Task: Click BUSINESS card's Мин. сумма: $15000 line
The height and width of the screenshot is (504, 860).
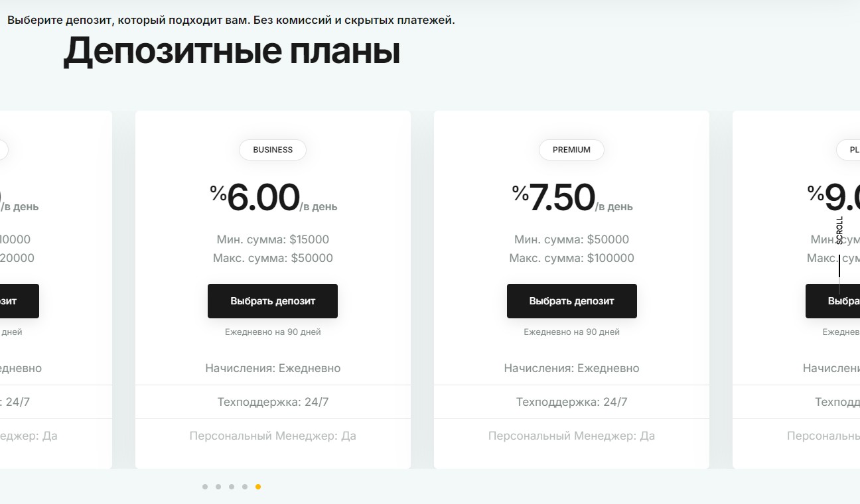Action: (273, 239)
